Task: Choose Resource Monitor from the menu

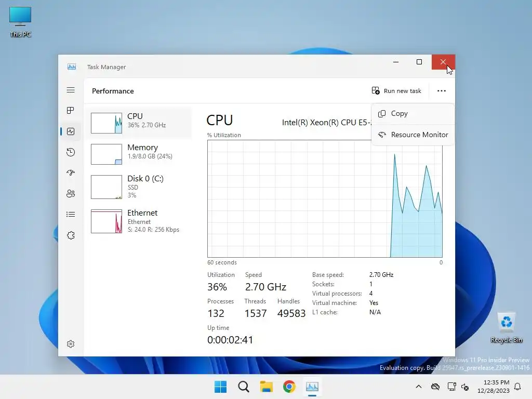Action: click(x=413, y=135)
